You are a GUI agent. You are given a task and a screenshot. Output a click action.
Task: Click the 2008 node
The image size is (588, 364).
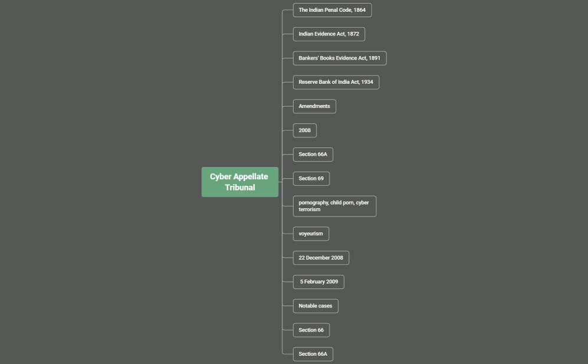[x=304, y=130]
